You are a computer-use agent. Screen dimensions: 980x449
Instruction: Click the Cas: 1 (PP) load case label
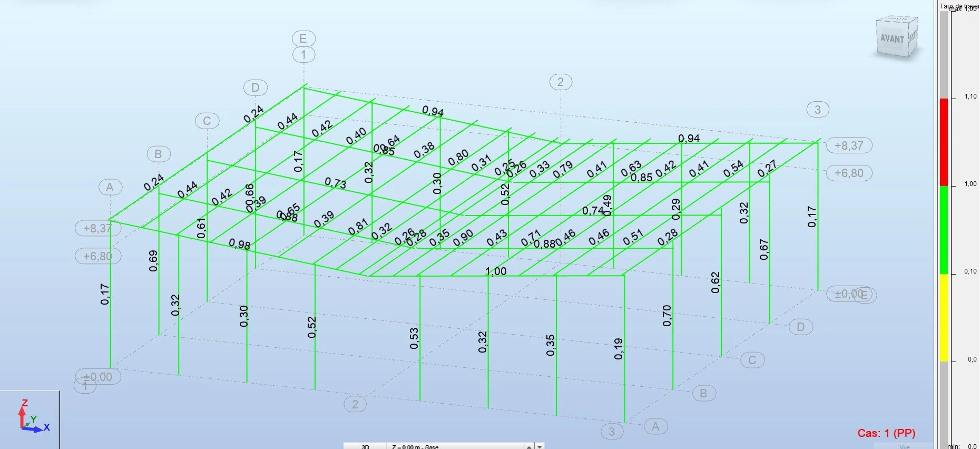[x=886, y=433]
